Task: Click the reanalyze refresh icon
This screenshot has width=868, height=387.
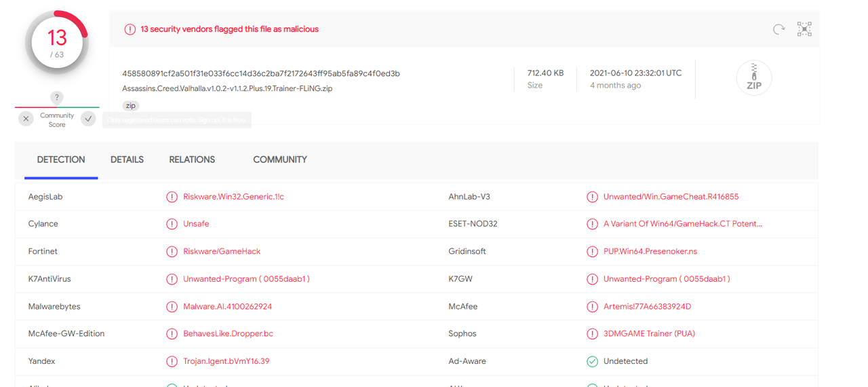Action: click(x=779, y=29)
